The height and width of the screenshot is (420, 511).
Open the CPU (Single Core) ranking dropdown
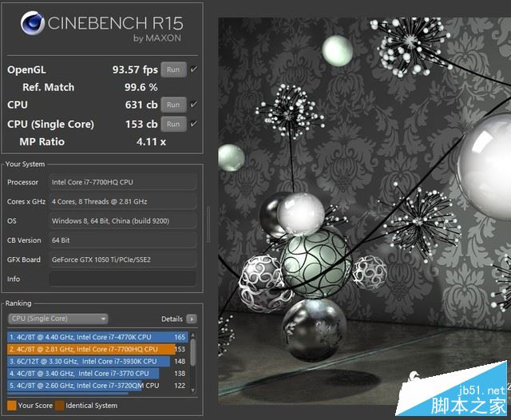(58, 319)
